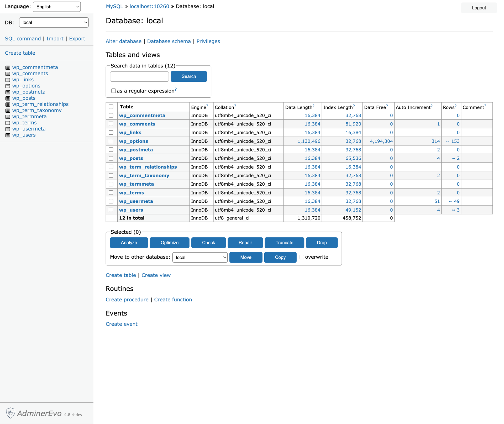Open Database schema link
The width and height of the screenshot is (504, 424).
(169, 41)
